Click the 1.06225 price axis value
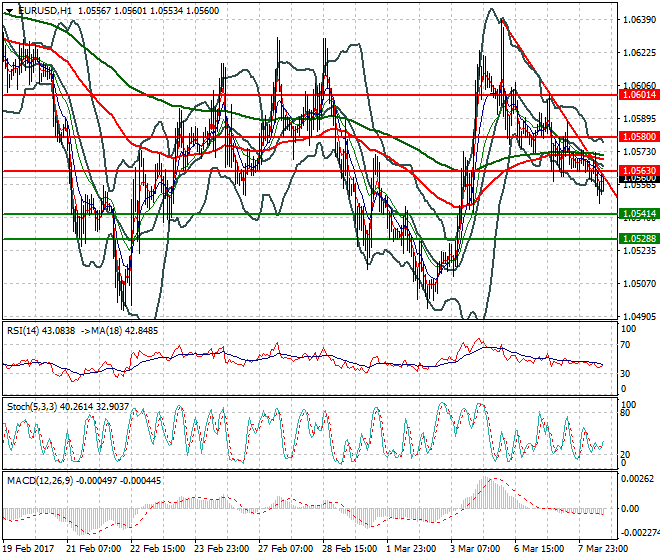This screenshot has height=560, width=660. [639, 53]
